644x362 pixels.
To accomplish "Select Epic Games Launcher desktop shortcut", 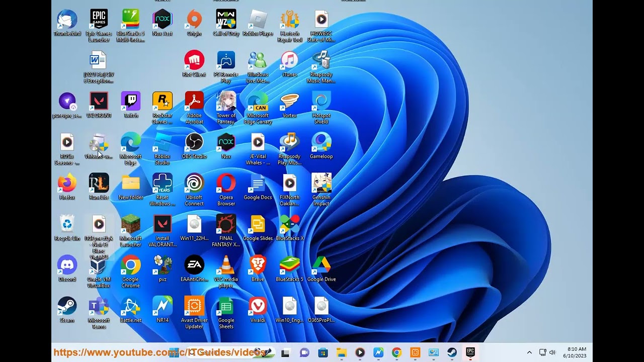I will pos(99,25).
